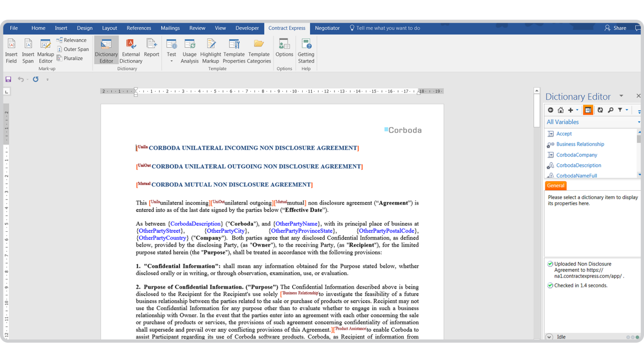644x362 pixels.
Task: Enable Highlight Markup
Action: (x=210, y=50)
